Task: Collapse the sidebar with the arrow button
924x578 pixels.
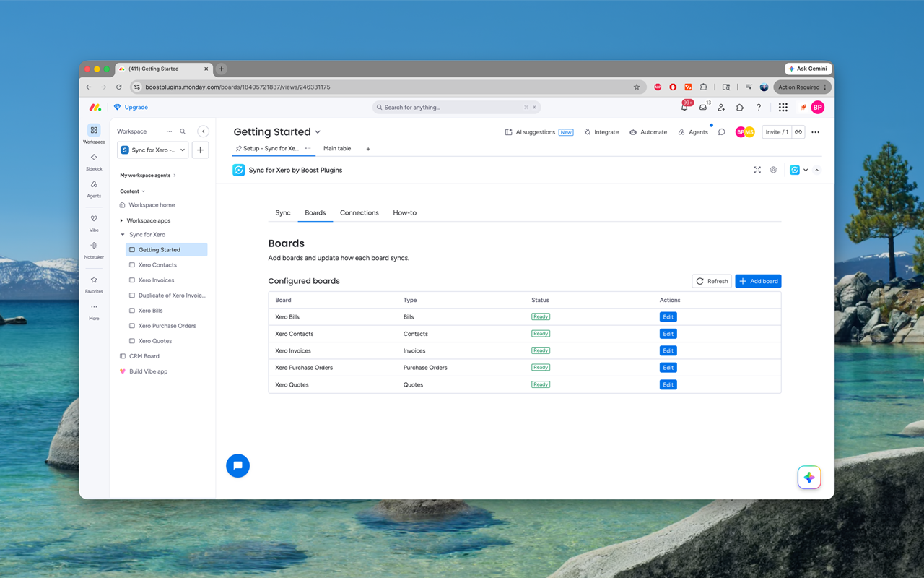Action: (x=204, y=131)
